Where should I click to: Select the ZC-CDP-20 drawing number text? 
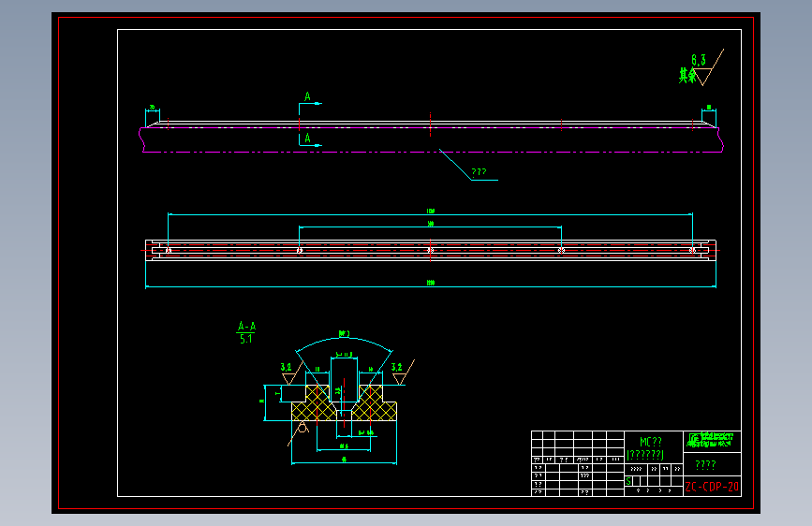coord(712,487)
